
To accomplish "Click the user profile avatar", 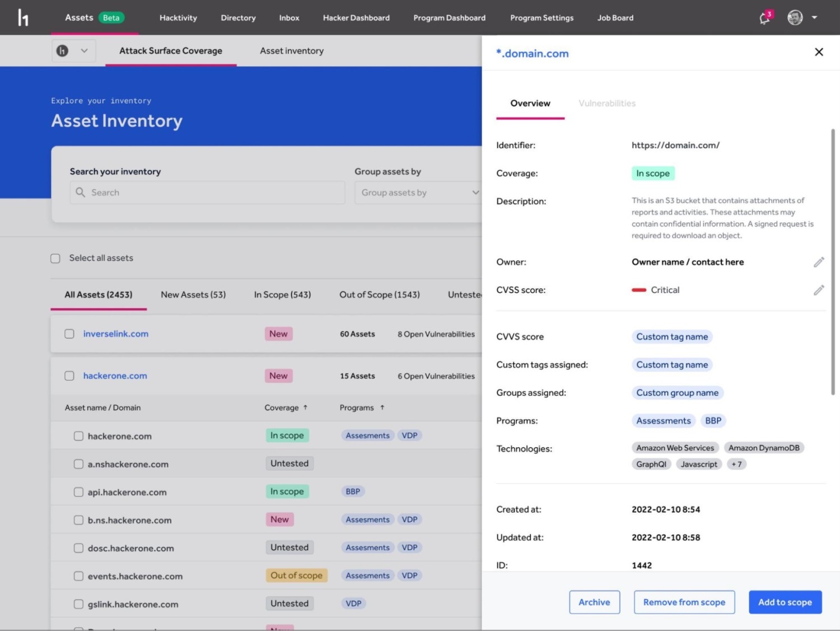I will [795, 18].
